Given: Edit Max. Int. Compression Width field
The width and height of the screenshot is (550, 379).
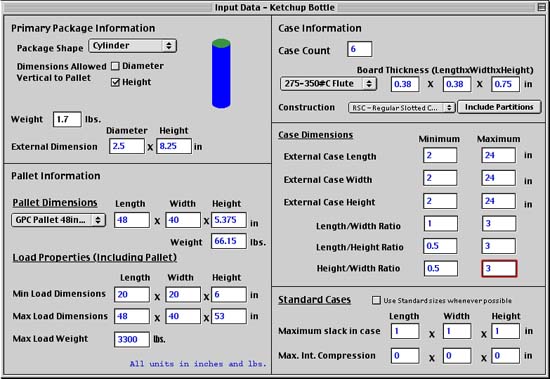Looking at the screenshot, I should 457,356.
